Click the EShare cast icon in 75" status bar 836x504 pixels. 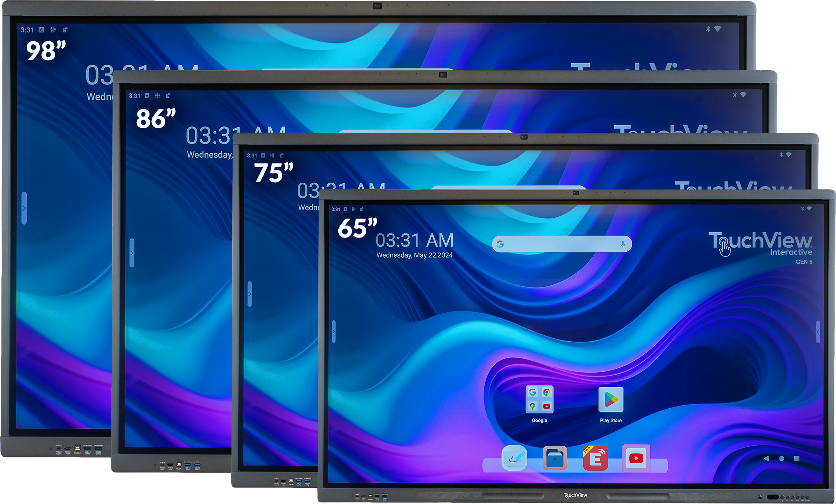281,155
